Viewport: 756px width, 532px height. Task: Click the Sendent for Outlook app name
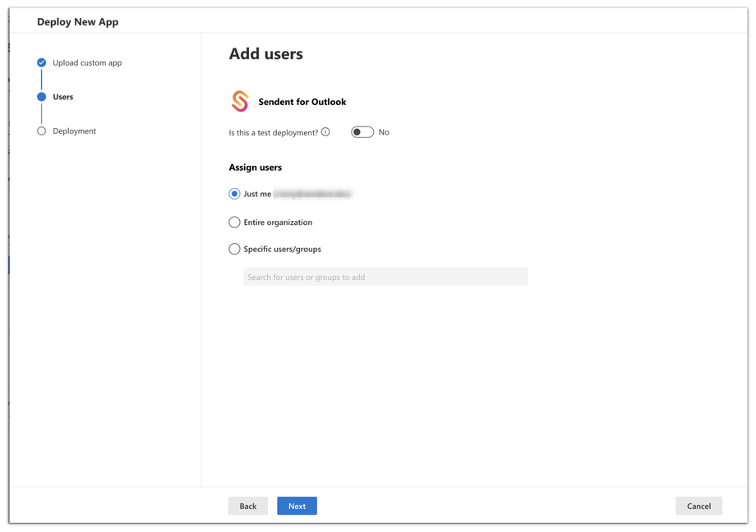(x=302, y=102)
